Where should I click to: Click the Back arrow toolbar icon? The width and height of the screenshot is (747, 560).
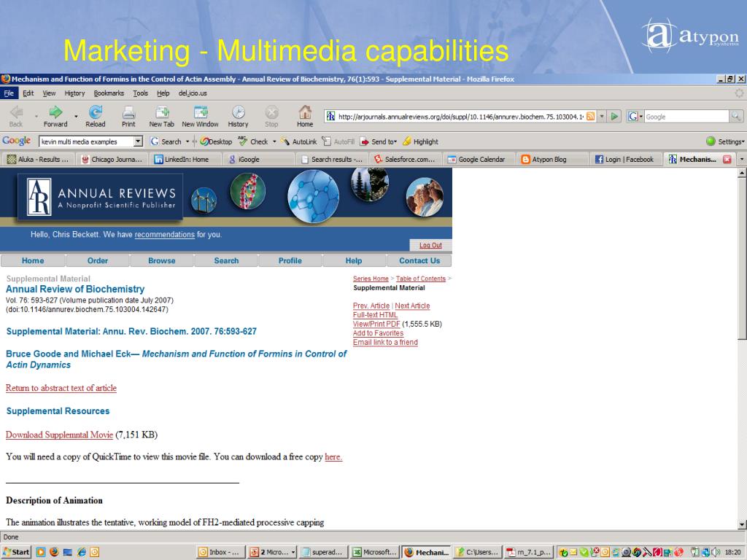pos(16,112)
